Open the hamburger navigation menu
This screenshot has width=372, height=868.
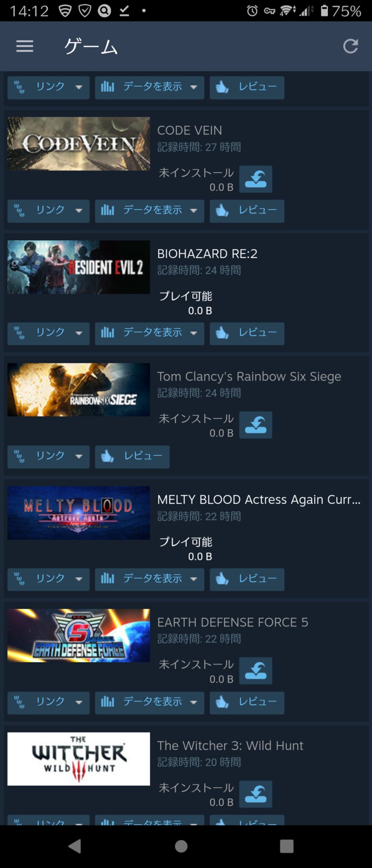pos(25,46)
